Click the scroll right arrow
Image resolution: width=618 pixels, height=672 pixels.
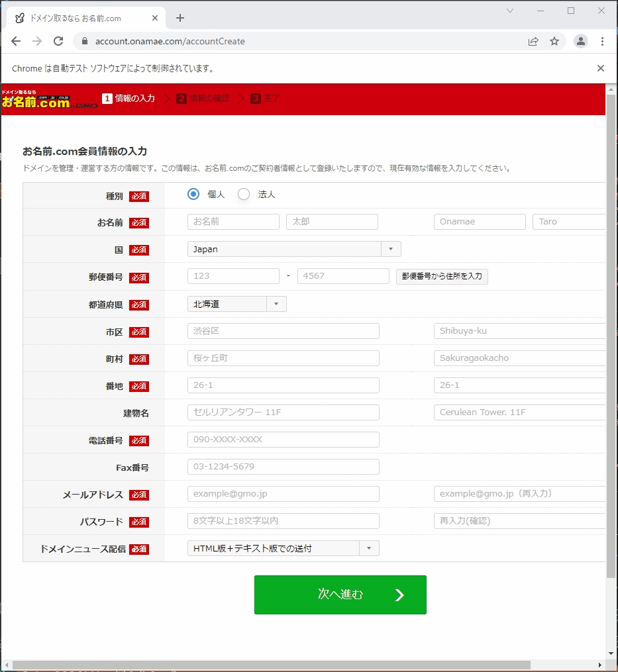(x=599, y=665)
